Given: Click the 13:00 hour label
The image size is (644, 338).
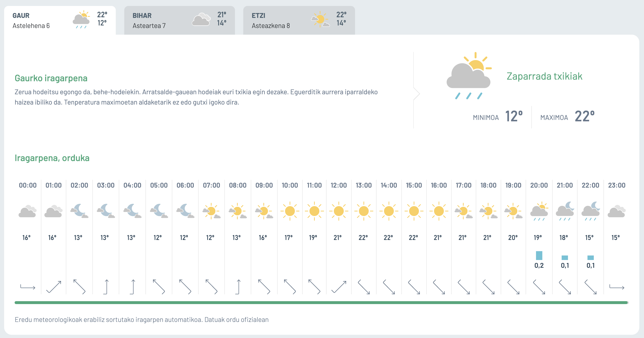Looking at the screenshot, I should 364,185.
